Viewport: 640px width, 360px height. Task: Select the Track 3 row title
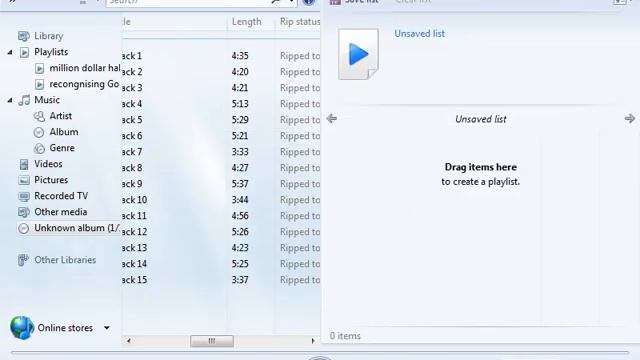pos(132,88)
